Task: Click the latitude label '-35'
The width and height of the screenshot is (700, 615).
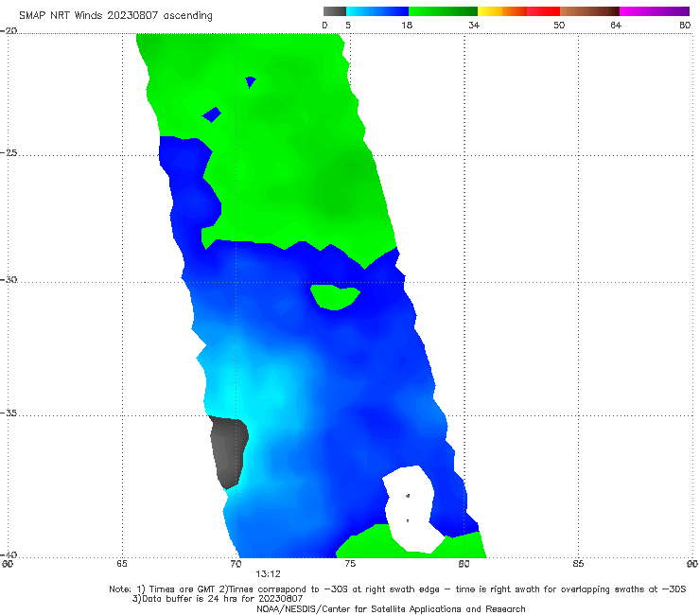Action: coord(9,413)
